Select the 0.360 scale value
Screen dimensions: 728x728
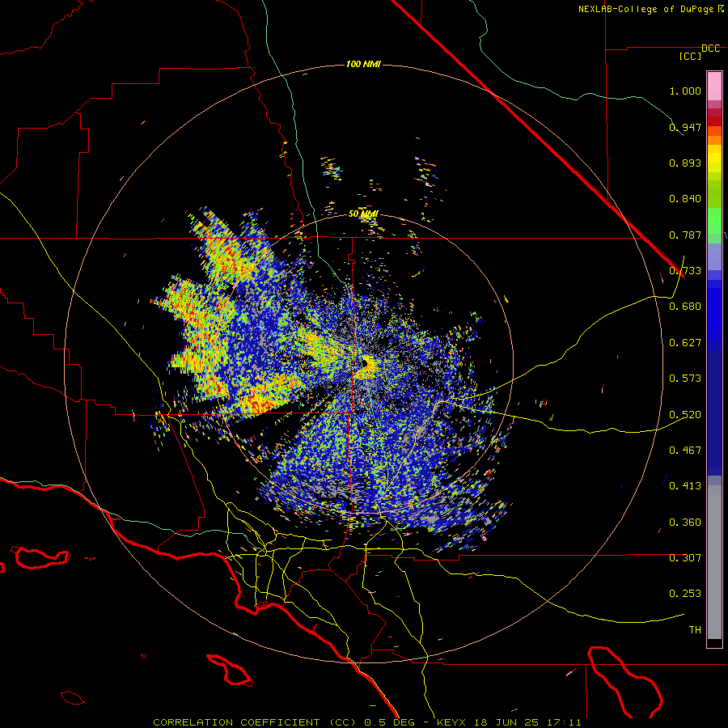[685, 523]
